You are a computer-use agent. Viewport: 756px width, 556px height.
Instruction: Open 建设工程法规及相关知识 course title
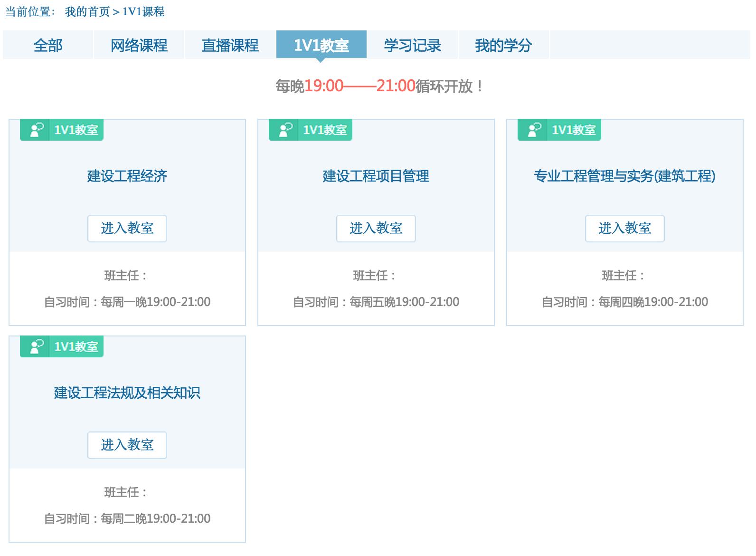127,393
